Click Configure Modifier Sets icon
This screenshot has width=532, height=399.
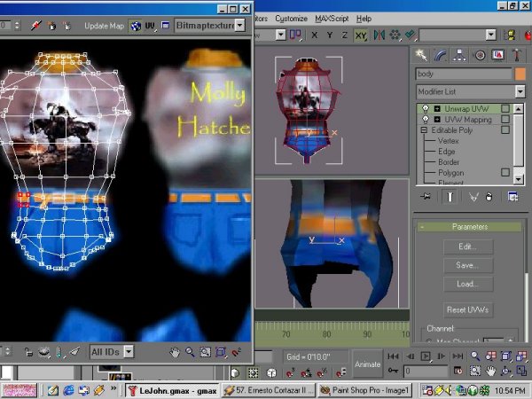point(512,197)
